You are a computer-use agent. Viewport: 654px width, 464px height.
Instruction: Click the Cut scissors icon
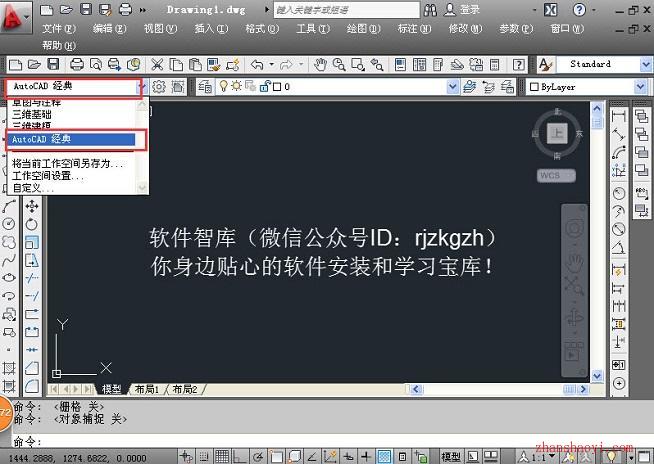coord(157,64)
